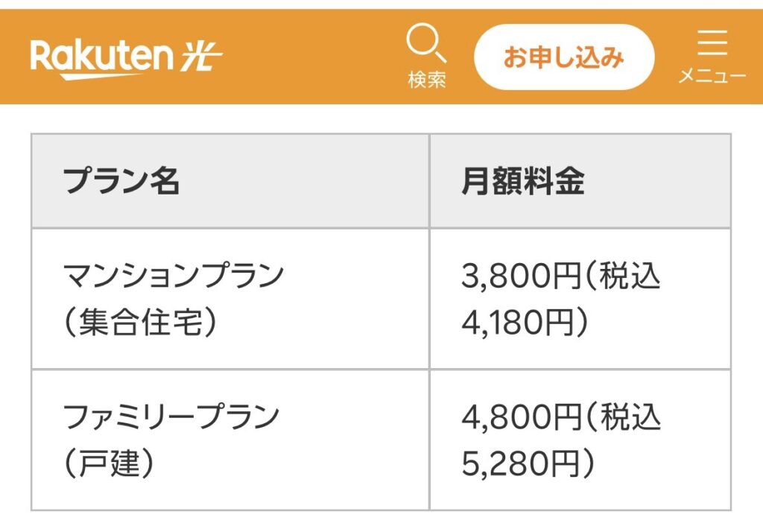Image resolution: width=763 pixels, height=532 pixels.
Task: Click the マンションプラン row price cell
Action: click(580, 299)
